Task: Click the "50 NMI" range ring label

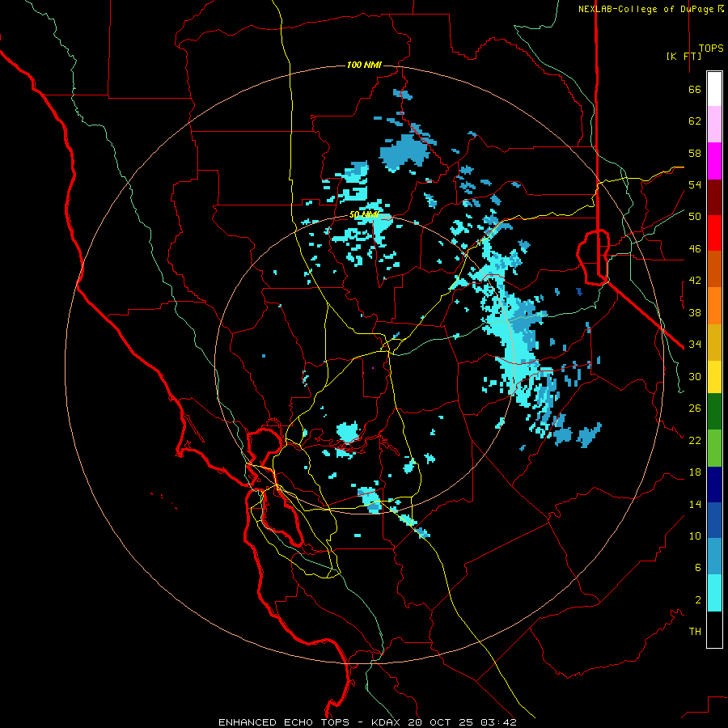Action: pos(364,214)
